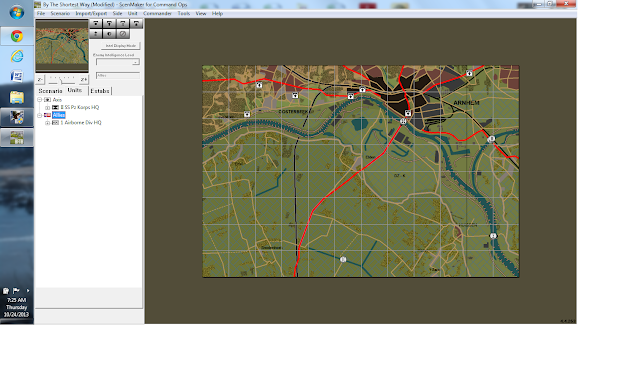Open Windows Start menu orb

tap(17, 12)
